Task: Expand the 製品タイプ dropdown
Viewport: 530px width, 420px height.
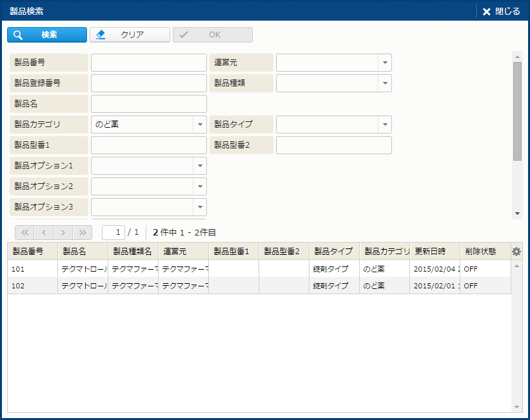Action: [384, 125]
